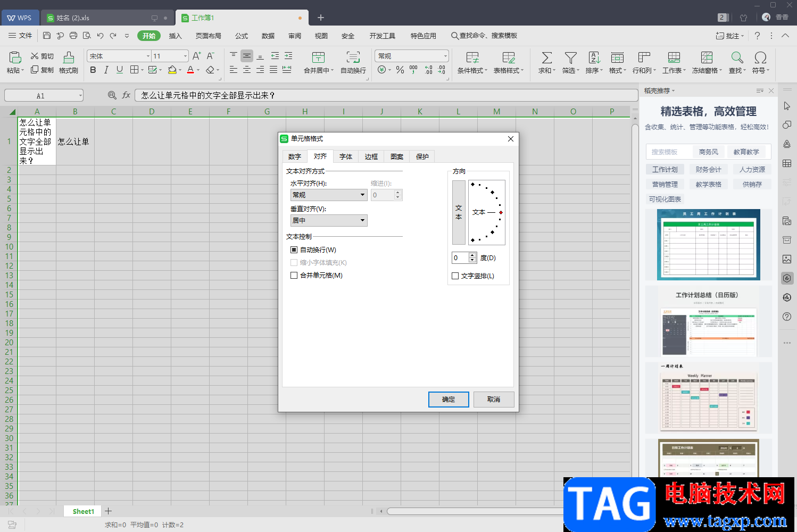Image resolution: width=797 pixels, height=532 pixels.
Task: Switch to the 边框 tab in dialog
Action: [371, 156]
